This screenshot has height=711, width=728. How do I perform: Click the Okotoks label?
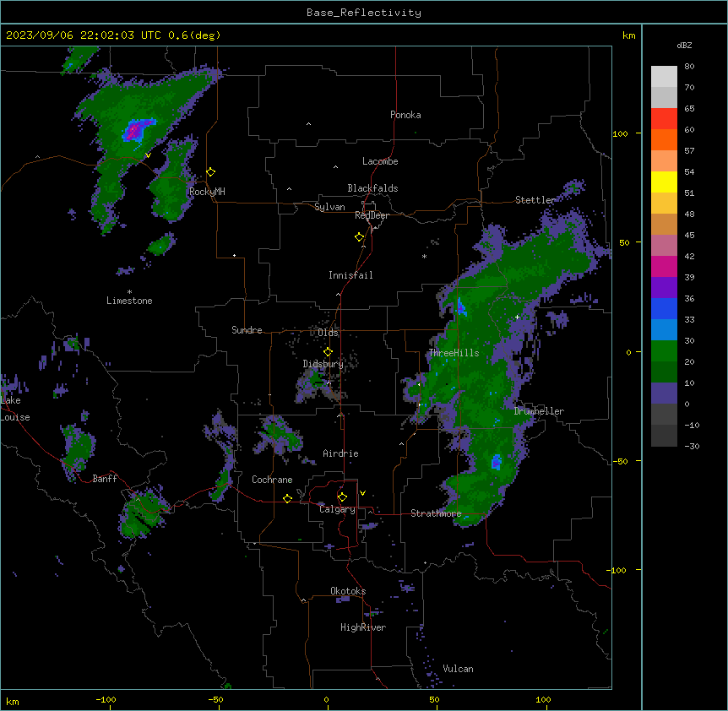(x=348, y=591)
